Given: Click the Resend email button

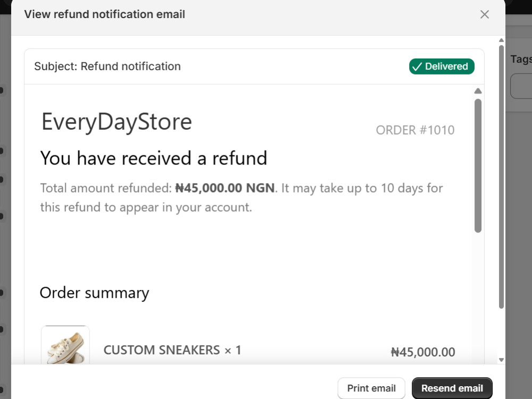Looking at the screenshot, I should [452, 388].
